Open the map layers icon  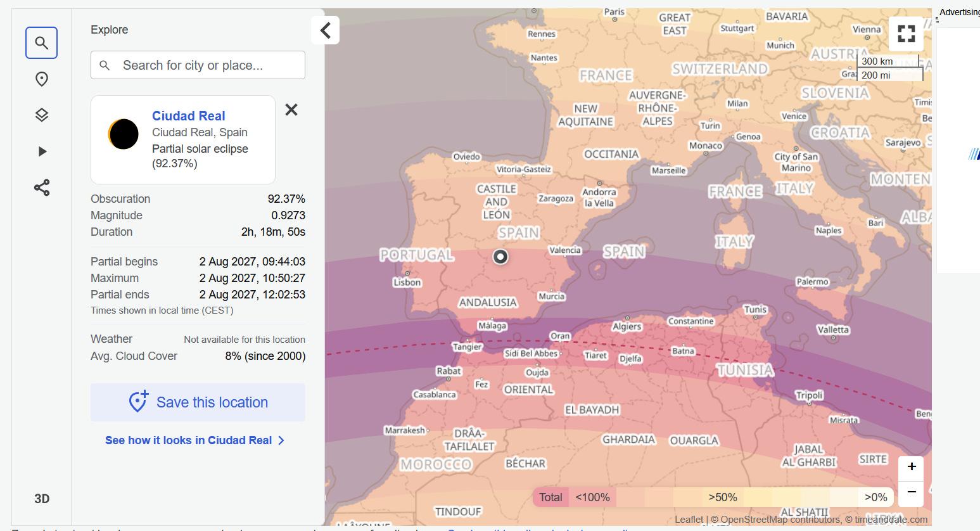coord(41,115)
